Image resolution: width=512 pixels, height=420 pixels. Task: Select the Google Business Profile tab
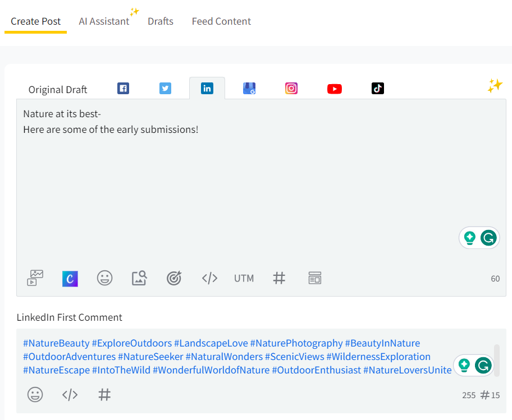tap(249, 89)
